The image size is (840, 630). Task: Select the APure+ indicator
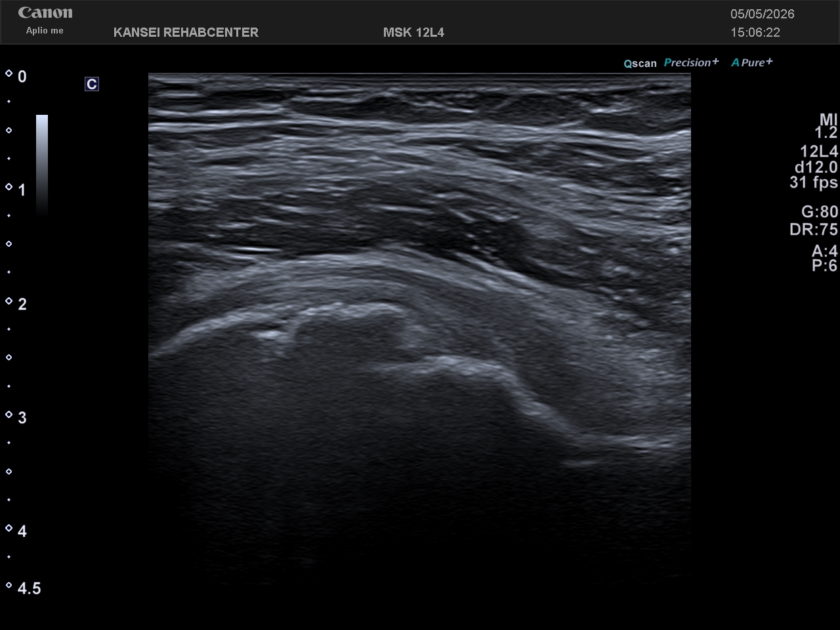pyautogui.click(x=752, y=62)
